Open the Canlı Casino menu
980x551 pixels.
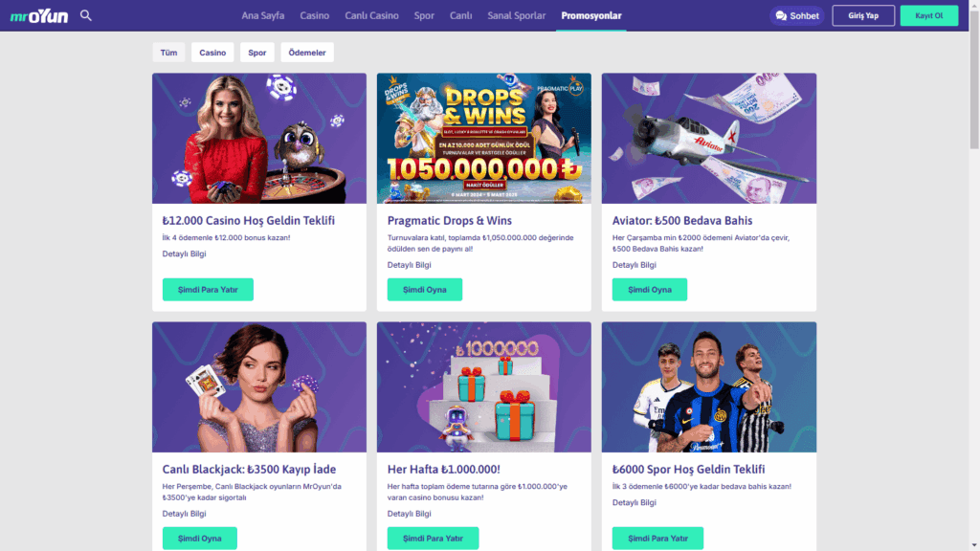click(371, 15)
